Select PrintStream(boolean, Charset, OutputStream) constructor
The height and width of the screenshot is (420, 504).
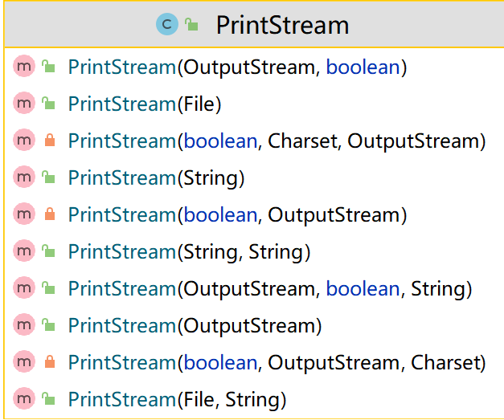[x=277, y=141]
